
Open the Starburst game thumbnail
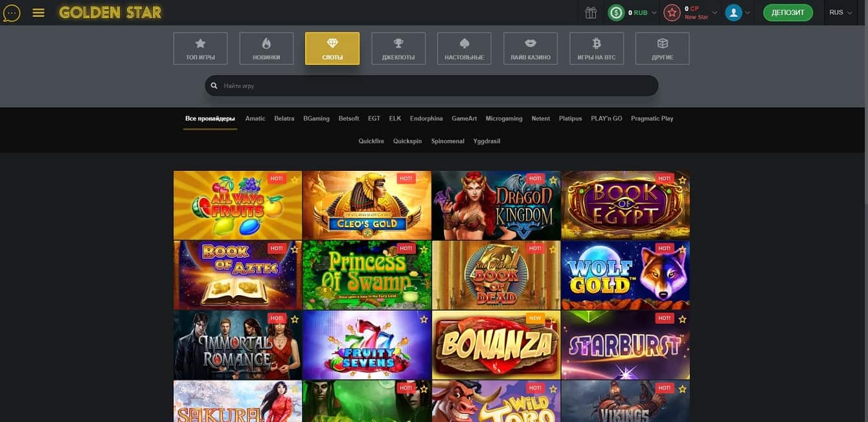(624, 345)
